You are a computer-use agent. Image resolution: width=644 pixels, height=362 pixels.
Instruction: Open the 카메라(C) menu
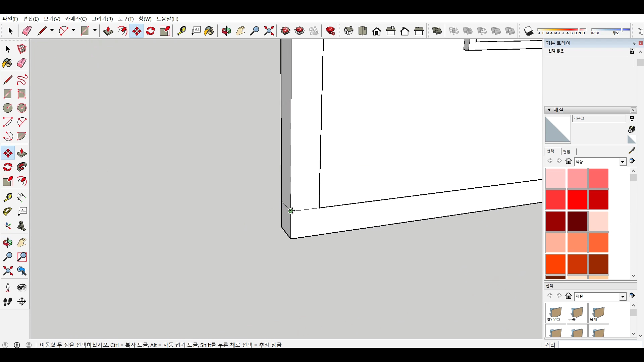pyautogui.click(x=76, y=19)
